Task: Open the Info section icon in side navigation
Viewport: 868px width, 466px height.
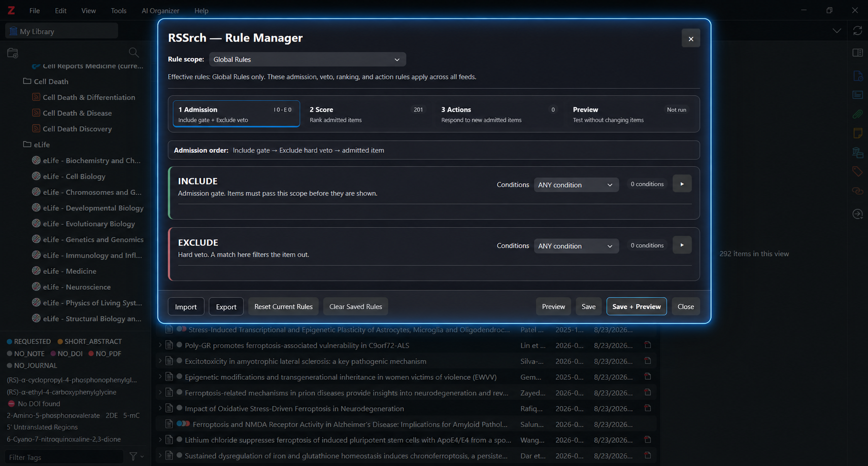Action: coord(857,76)
